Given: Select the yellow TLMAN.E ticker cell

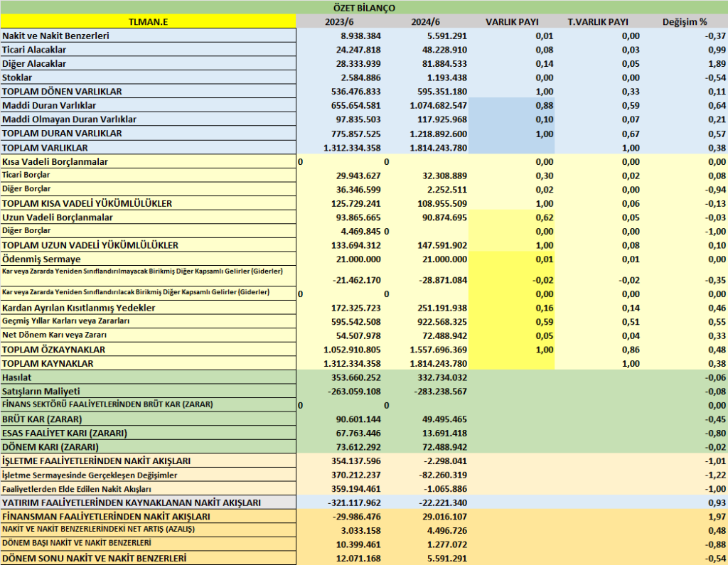Looking at the screenshot, I should [x=148, y=21].
